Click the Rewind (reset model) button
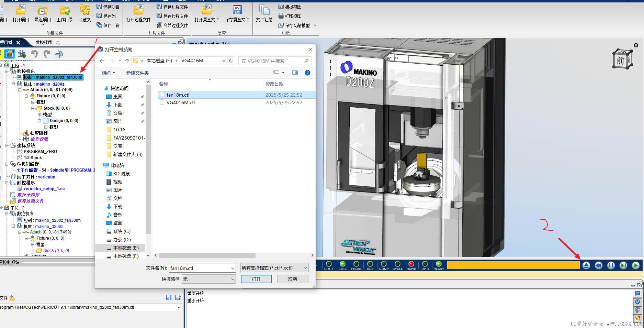Screen dimensions: 644x328 point(598,265)
